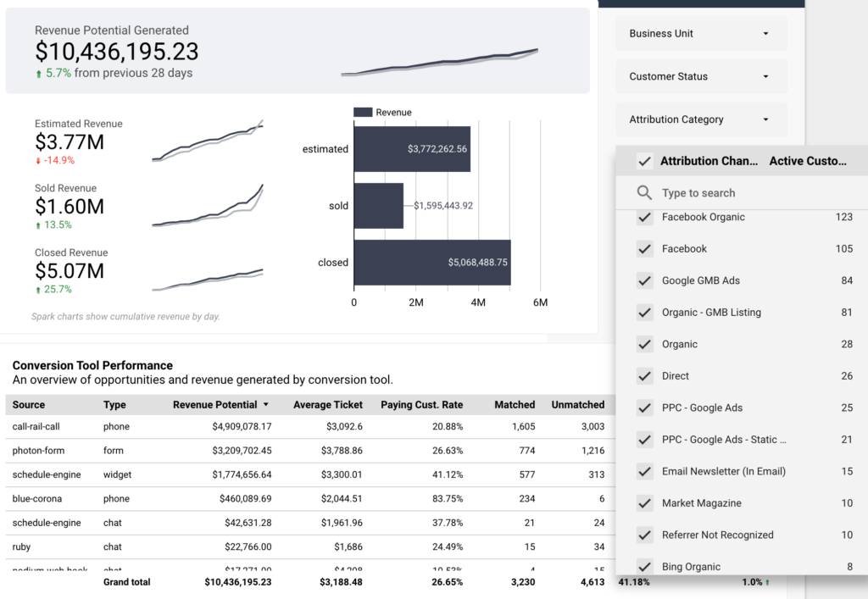Click the ruby source cell
This screenshot has height=599, width=868.
pos(21,547)
